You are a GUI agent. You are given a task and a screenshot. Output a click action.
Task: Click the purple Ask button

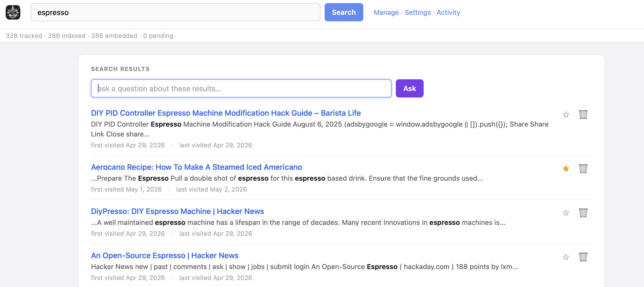(x=410, y=88)
